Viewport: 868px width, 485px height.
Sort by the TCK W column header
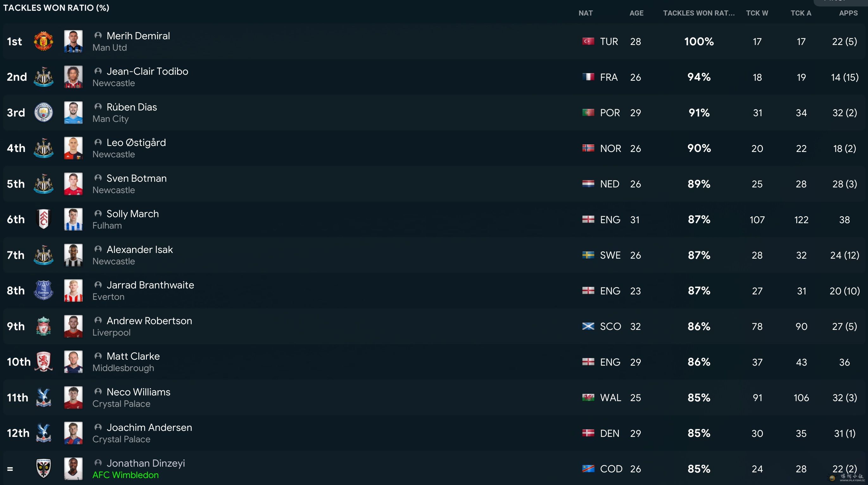point(757,13)
